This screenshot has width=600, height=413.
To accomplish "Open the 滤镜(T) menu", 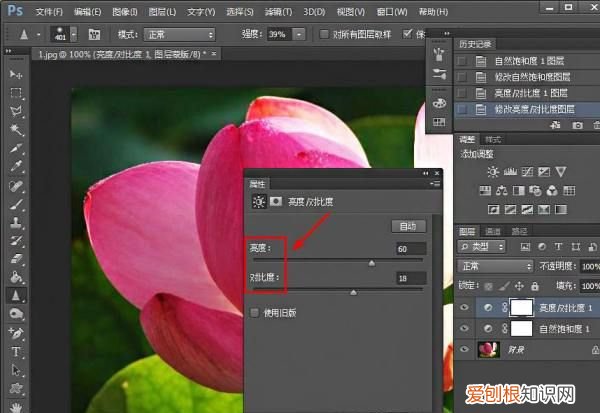I will coord(278,12).
